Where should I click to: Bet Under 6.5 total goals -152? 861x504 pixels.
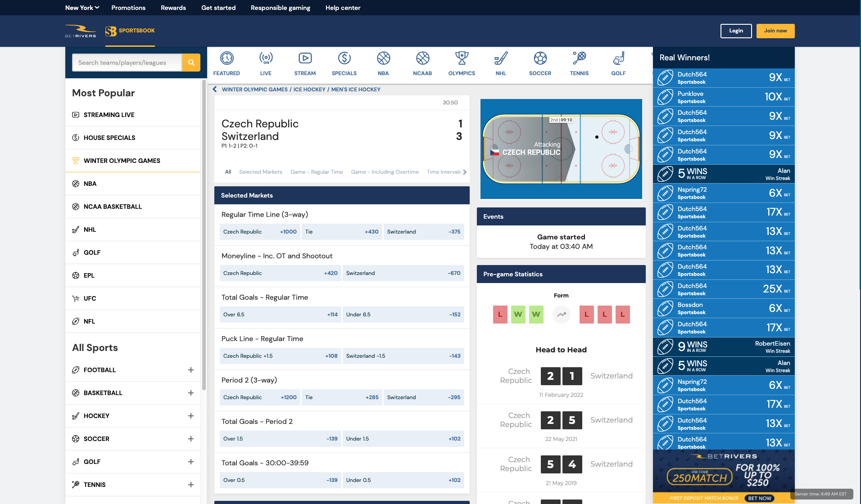pos(403,315)
